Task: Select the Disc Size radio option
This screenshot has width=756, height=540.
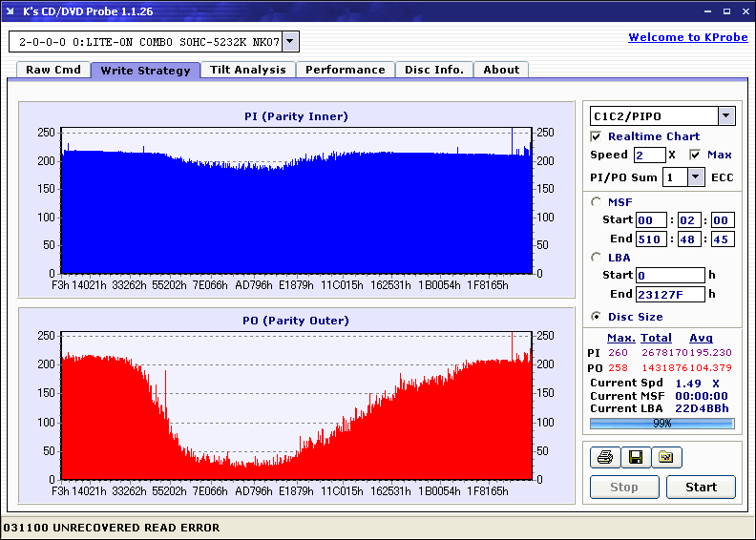Action: pos(598,317)
